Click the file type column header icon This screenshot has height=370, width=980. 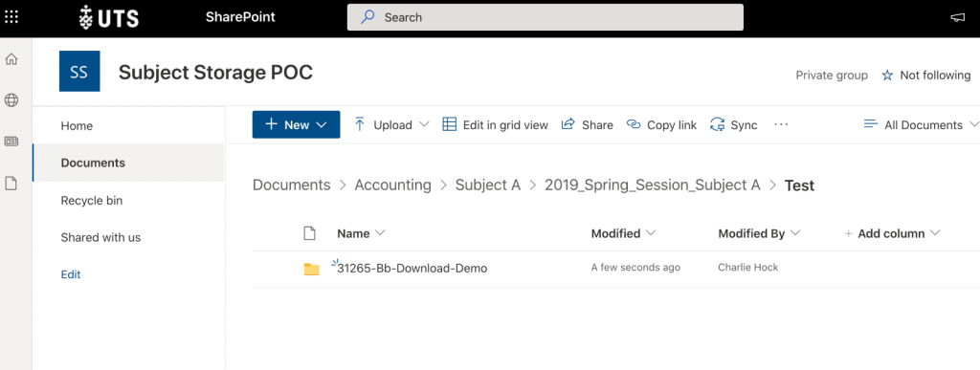point(309,233)
